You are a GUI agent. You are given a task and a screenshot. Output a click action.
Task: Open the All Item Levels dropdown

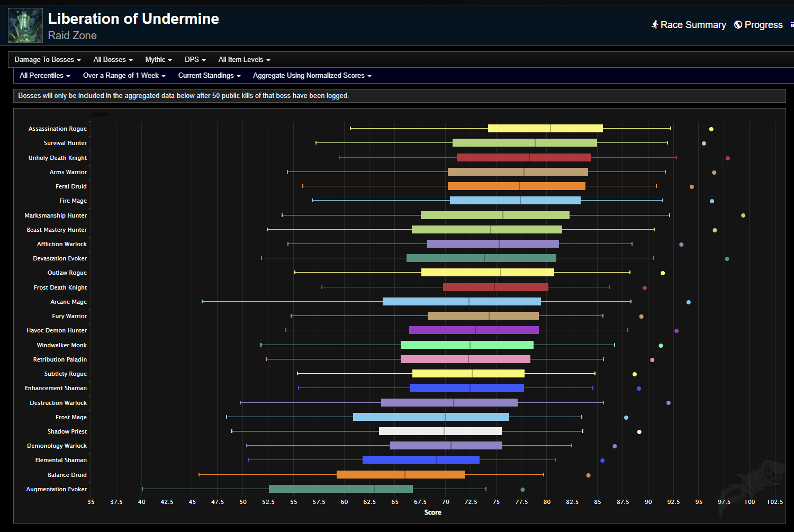click(244, 60)
